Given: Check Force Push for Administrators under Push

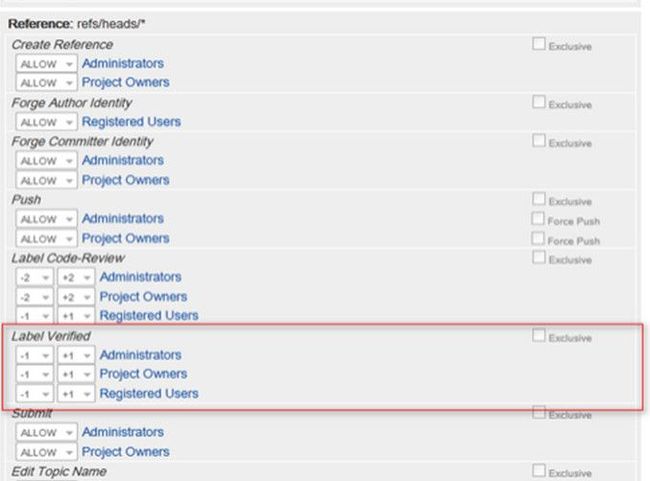Looking at the screenshot, I should tap(539, 219).
